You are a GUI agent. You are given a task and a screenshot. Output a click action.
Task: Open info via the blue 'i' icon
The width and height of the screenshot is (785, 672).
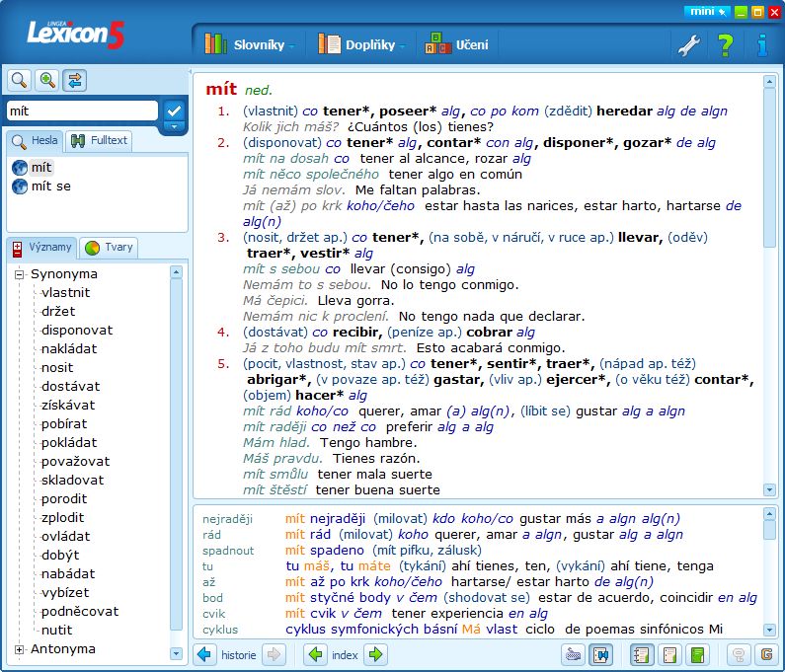pyautogui.click(x=762, y=45)
